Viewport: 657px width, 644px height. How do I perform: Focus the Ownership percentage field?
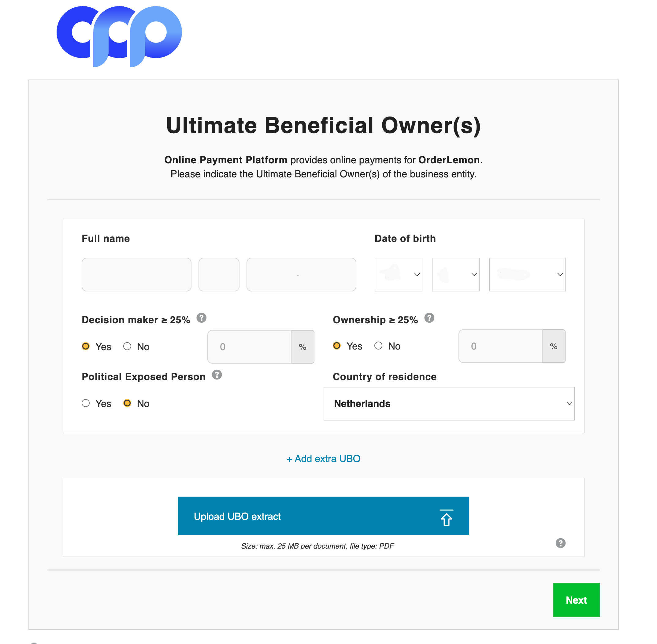(x=500, y=346)
